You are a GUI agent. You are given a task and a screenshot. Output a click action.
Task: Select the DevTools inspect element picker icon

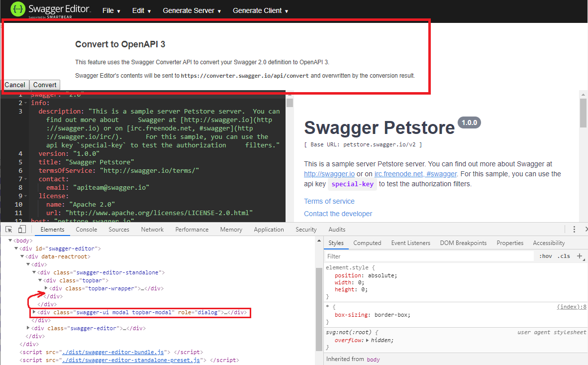pyautogui.click(x=9, y=230)
